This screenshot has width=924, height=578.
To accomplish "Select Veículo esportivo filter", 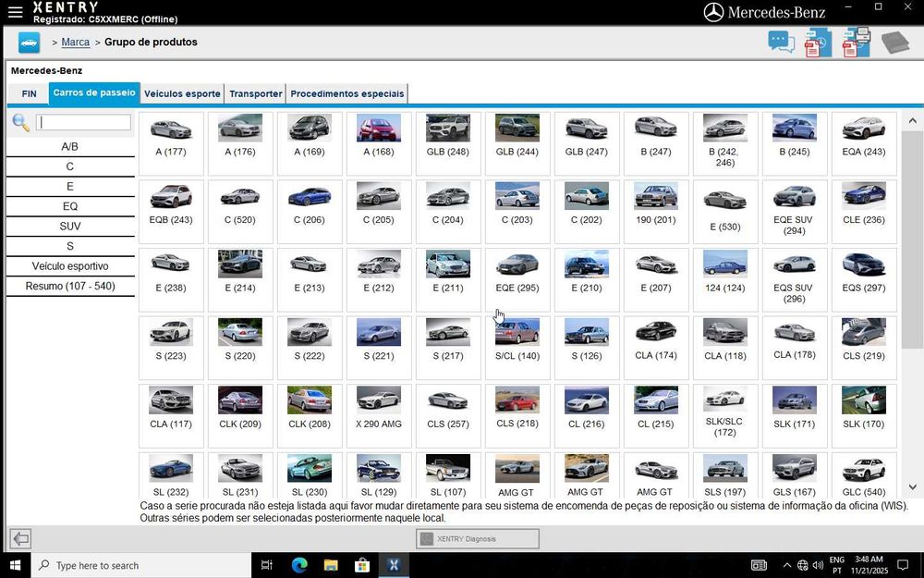I will coord(70,266).
